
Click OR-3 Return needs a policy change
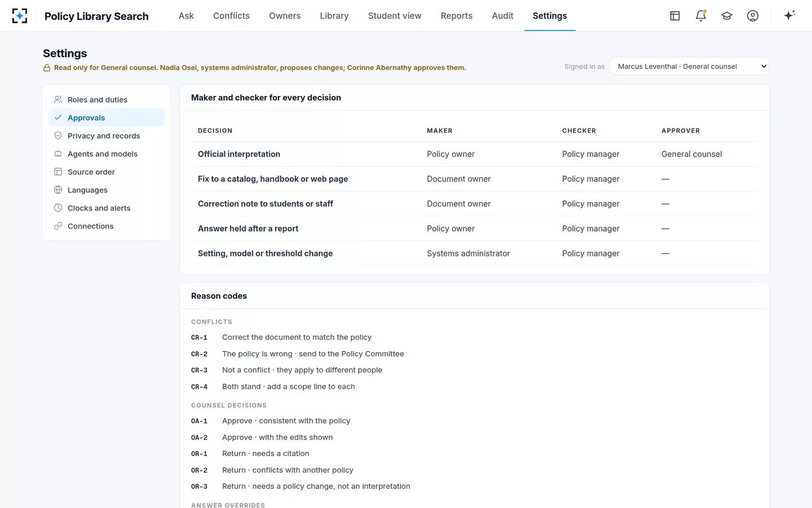[301, 487]
